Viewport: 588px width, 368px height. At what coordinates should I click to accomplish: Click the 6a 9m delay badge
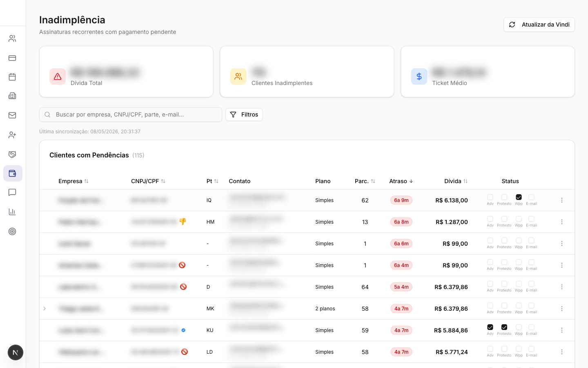point(401,200)
